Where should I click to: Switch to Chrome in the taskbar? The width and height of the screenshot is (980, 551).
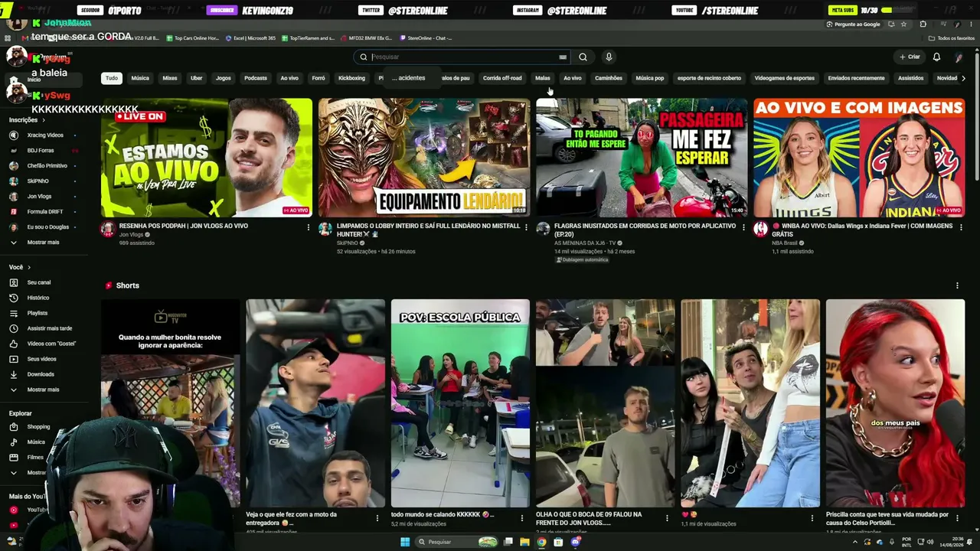(x=541, y=542)
